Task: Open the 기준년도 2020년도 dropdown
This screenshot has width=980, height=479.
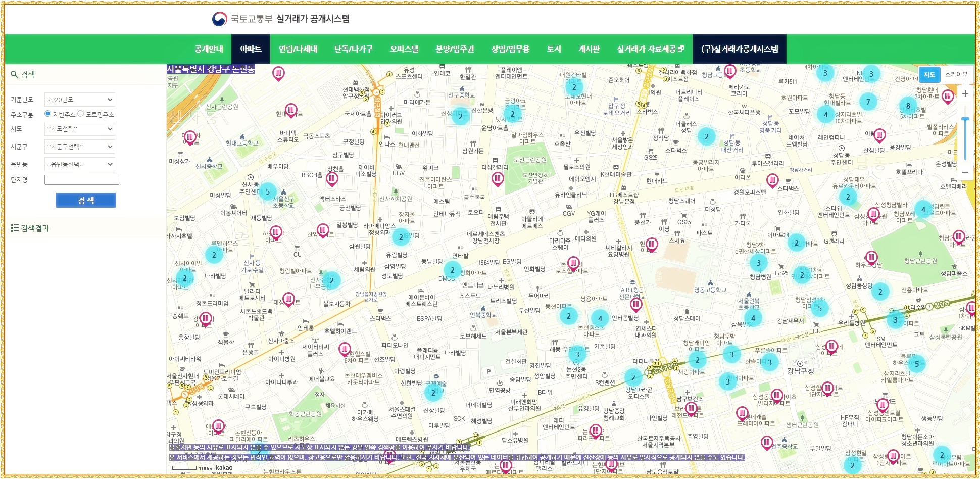Action: (80, 100)
